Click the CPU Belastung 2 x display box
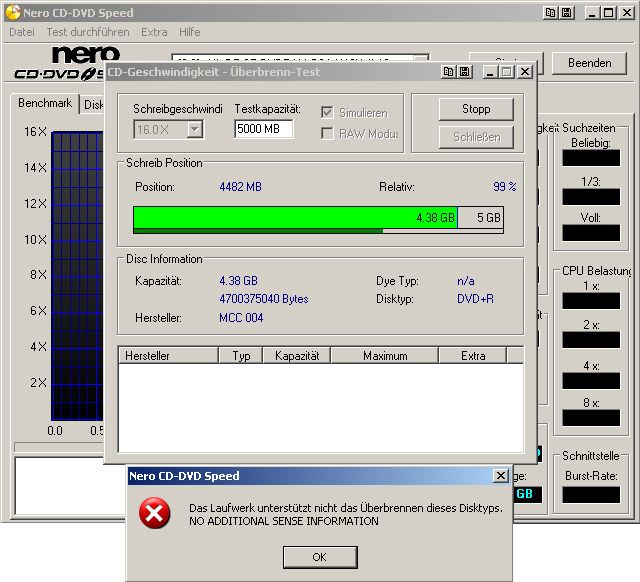The height and width of the screenshot is (582, 640). pos(591,340)
